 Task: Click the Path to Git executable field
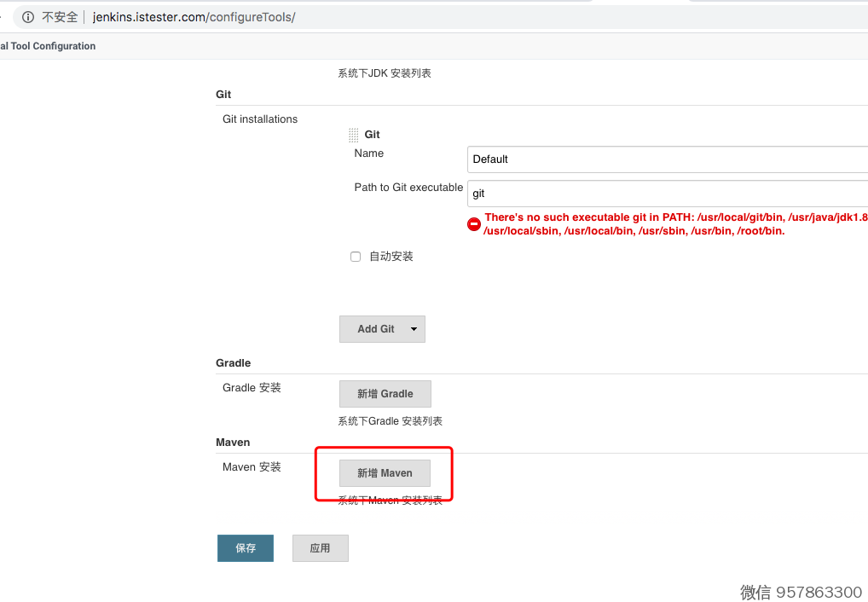[667, 194]
